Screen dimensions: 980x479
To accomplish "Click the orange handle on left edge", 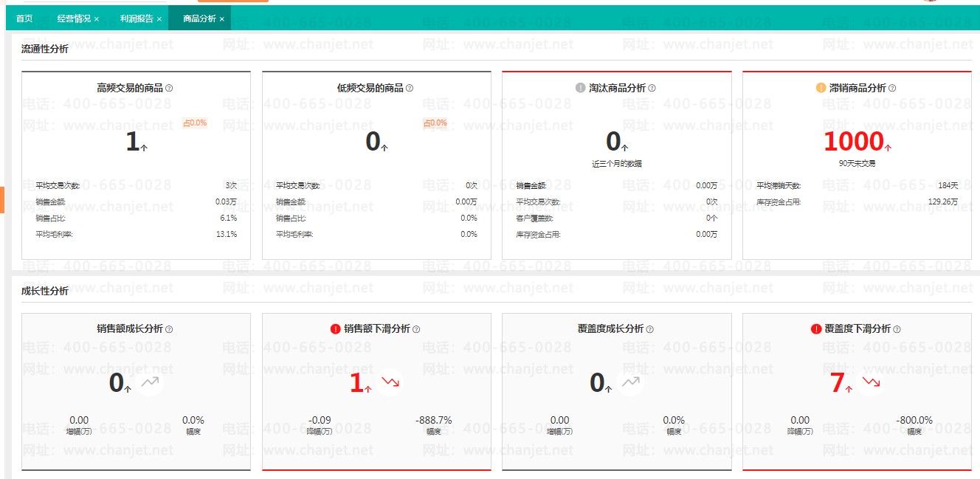I will (x=2, y=200).
